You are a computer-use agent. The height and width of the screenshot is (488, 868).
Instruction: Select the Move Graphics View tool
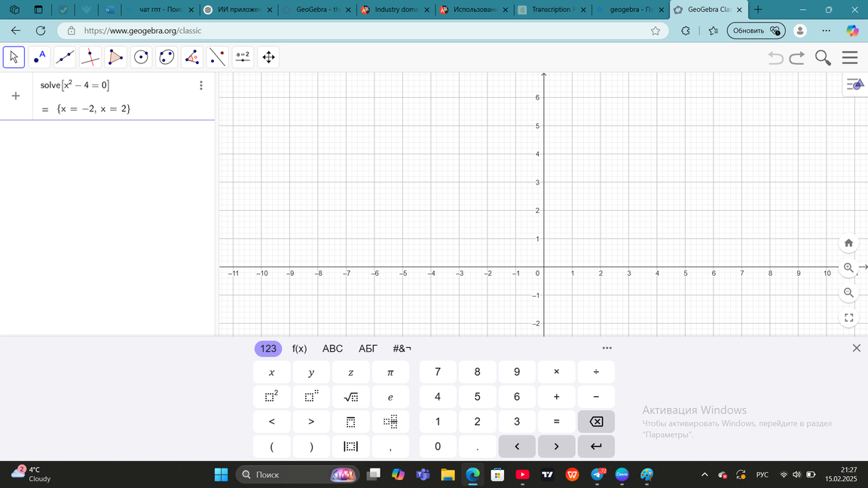(268, 57)
